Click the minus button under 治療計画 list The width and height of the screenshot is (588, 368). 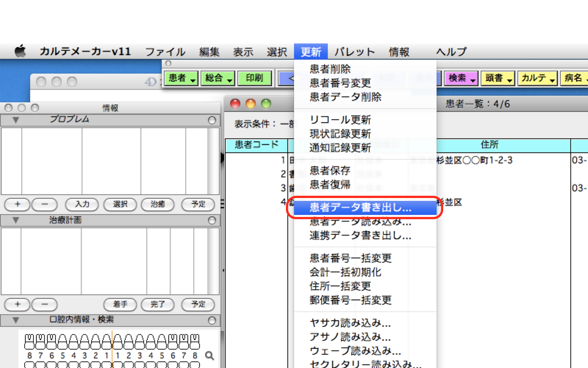point(44,304)
